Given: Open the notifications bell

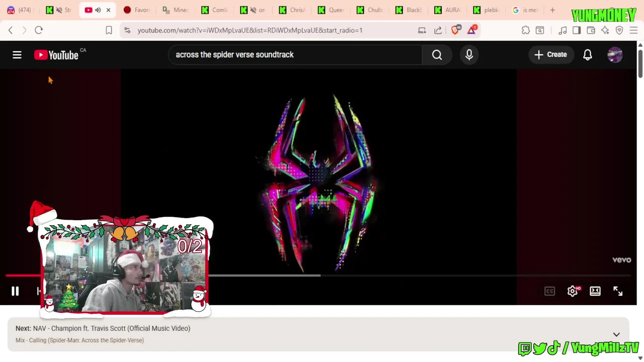Looking at the screenshot, I should tap(587, 55).
